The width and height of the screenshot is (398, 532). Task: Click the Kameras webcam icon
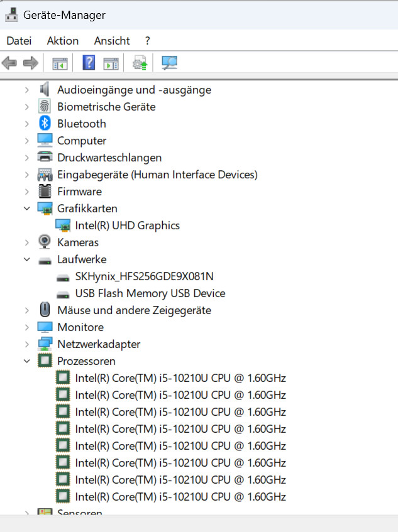[45, 242]
